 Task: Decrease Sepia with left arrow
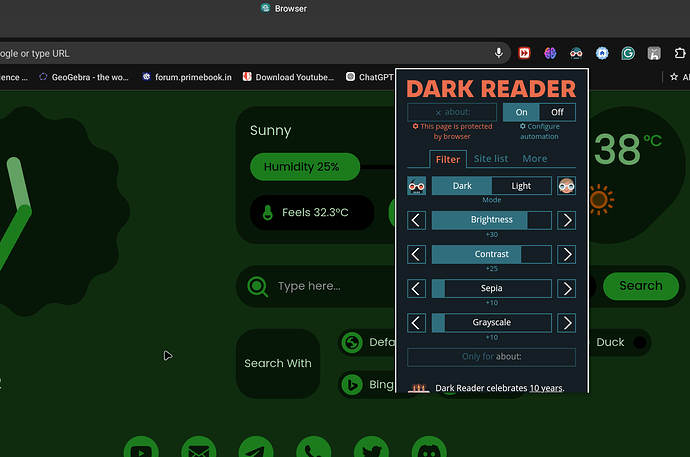pyautogui.click(x=416, y=289)
